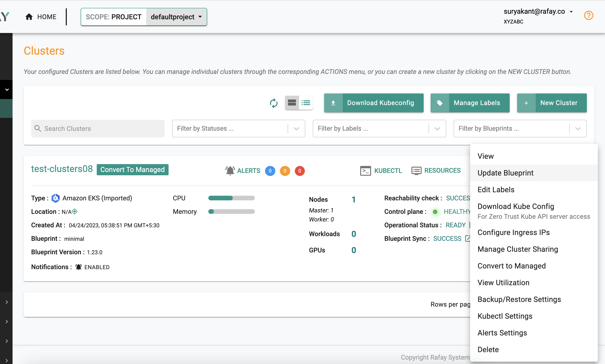Image resolution: width=605 pixels, height=364 pixels.
Task: Select Edit Labels menu entry
Action: pos(534,190)
